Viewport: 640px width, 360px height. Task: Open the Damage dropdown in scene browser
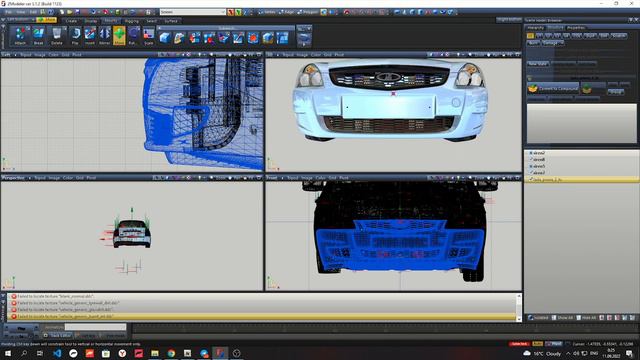553,43
